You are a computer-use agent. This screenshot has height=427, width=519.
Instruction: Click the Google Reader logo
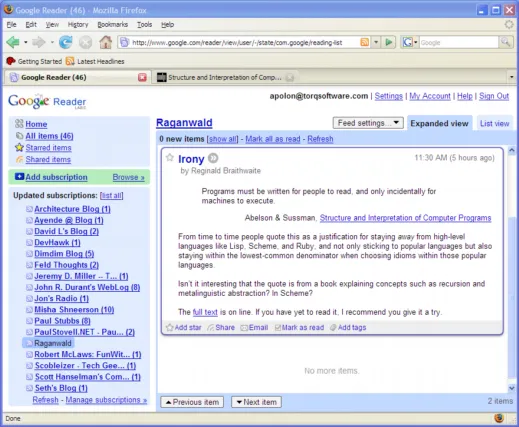pos(47,101)
